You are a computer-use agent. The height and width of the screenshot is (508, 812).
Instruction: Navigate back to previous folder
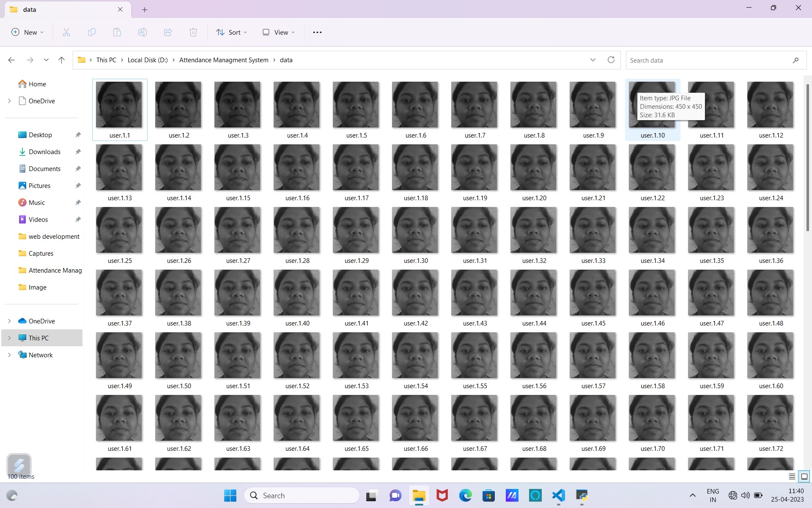(x=11, y=60)
